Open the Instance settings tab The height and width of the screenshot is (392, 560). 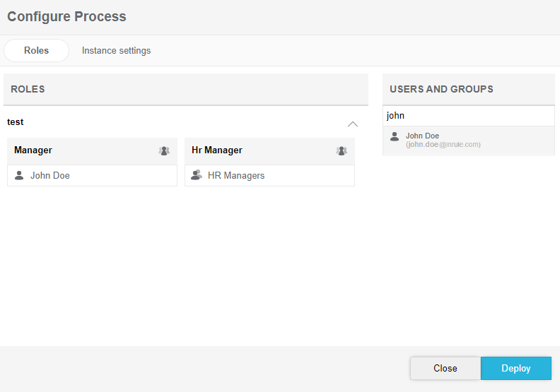(x=116, y=51)
